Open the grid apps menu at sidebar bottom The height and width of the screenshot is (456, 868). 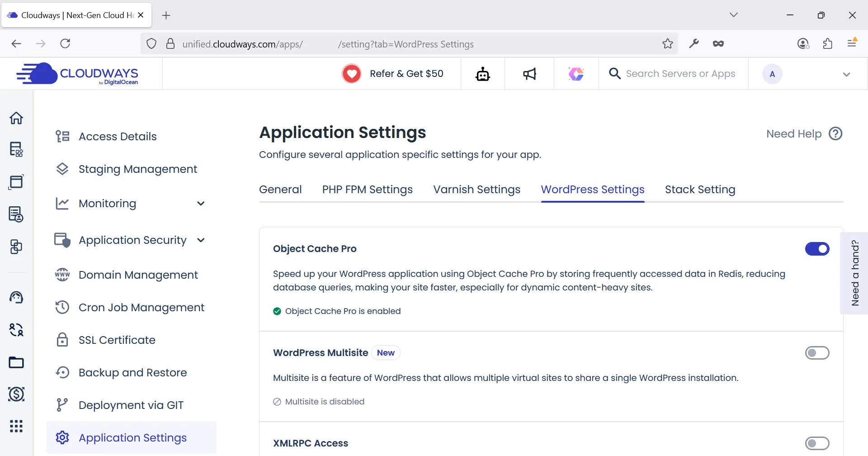17,426
